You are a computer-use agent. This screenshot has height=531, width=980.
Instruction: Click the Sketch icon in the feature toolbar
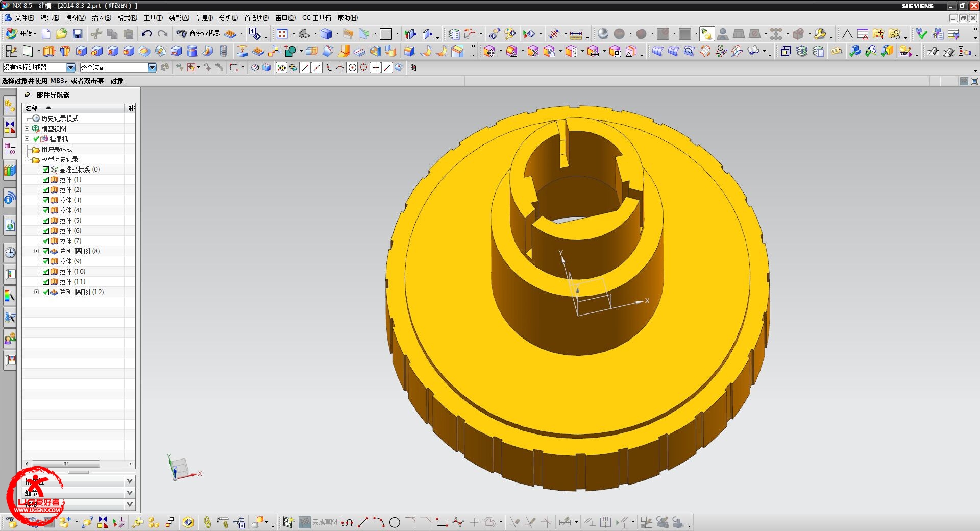[x=11, y=51]
